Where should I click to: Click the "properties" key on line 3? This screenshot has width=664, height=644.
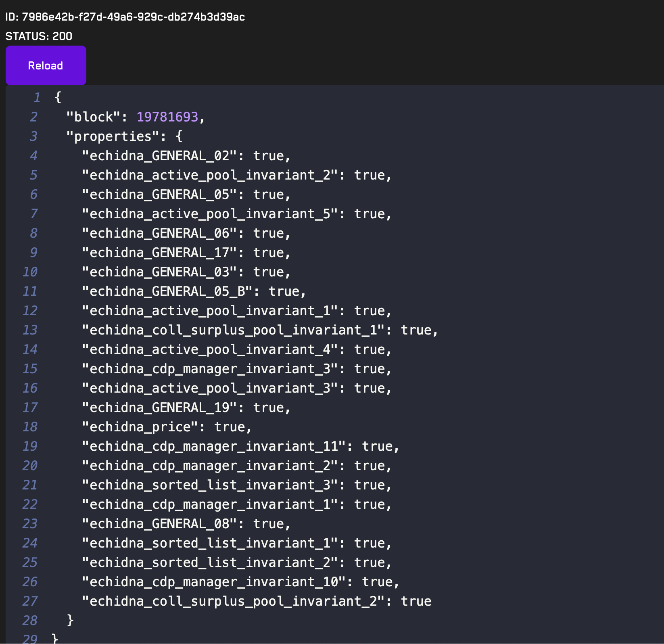click(113, 136)
